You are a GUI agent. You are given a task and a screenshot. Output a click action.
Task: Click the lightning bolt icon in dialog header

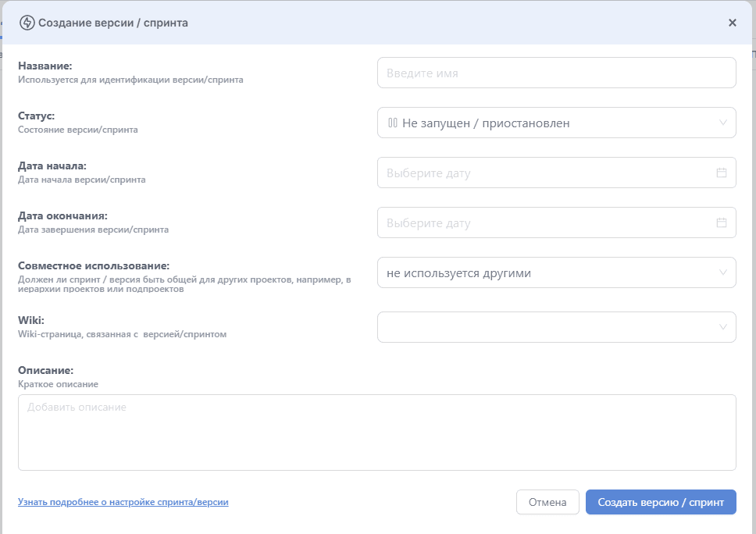tap(27, 23)
